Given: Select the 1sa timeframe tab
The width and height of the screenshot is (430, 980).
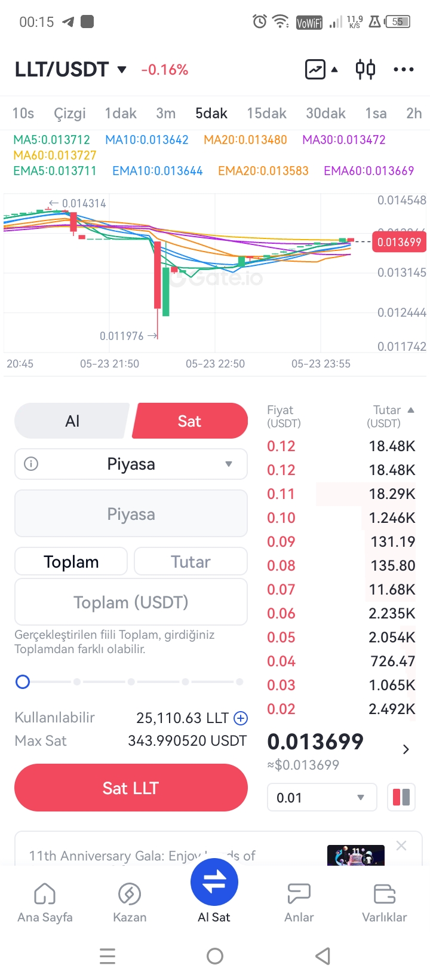Looking at the screenshot, I should click(x=376, y=114).
